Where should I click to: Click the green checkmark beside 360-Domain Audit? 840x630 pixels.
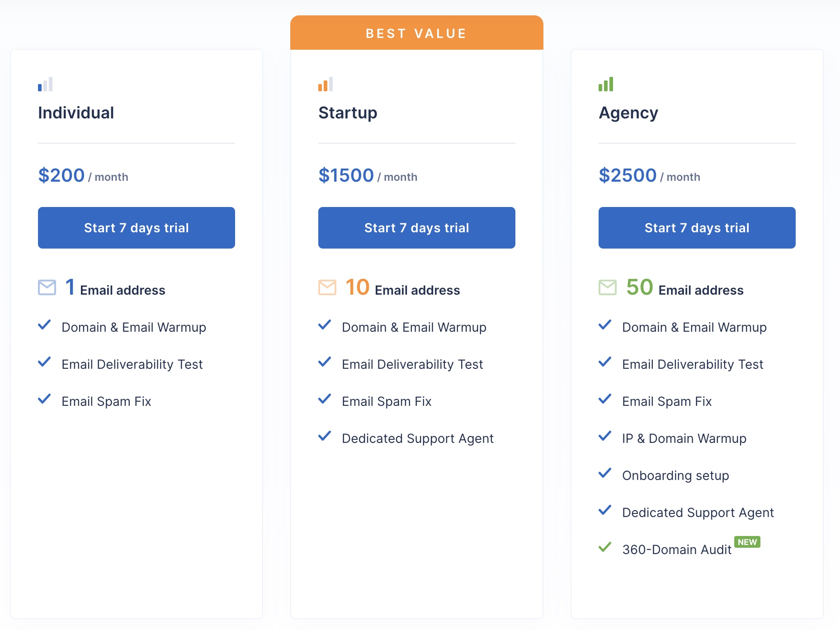coord(605,547)
